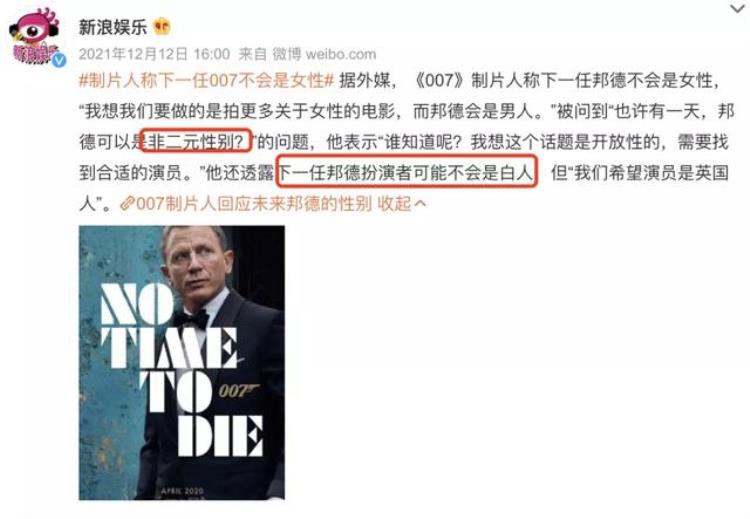Viewport: 750px width, 519px height.
Task: Open the 新浪娱乐 username link
Action: [113, 27]
